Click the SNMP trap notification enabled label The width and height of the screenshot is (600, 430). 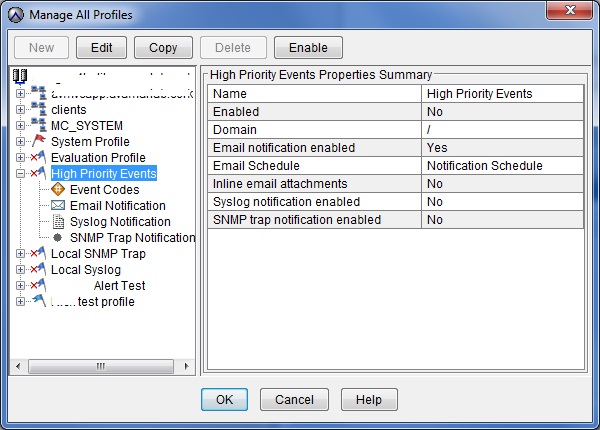tap(297, 220)
